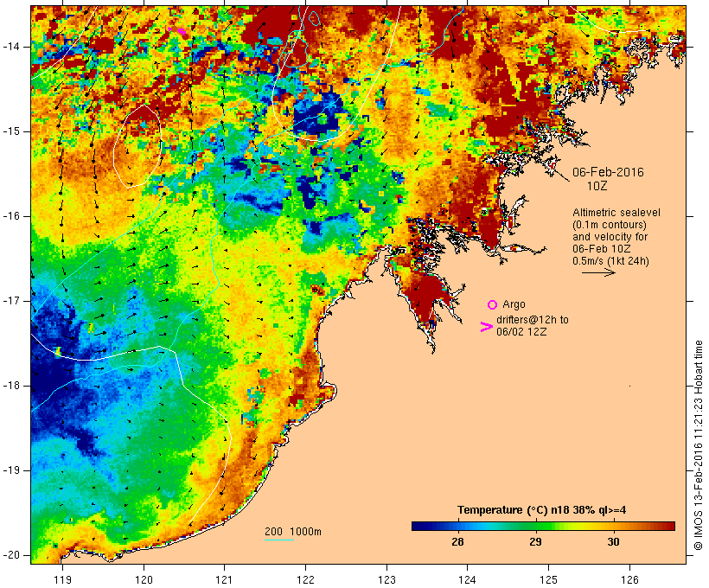Click the '06-Feb-2016' date label
The width and height of the screenshot is (709, 588).
click(608, 172)
